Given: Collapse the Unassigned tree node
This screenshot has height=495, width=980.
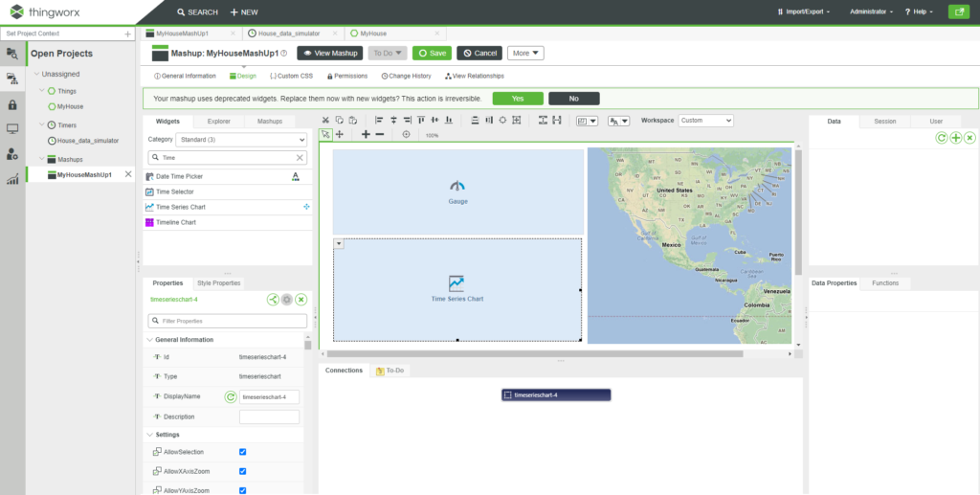Looking at the screenshot, I should pyautogui.click(x=36, y=74).
